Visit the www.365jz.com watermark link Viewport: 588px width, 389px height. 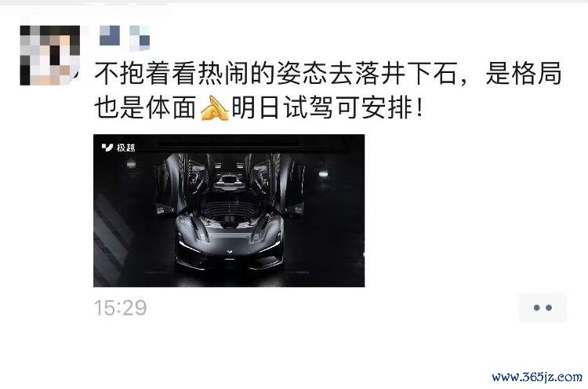[537, 376]
